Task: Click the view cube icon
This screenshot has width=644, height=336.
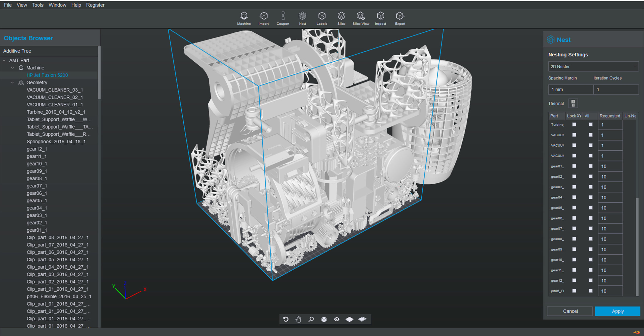Action: click(x=324, y=319)
